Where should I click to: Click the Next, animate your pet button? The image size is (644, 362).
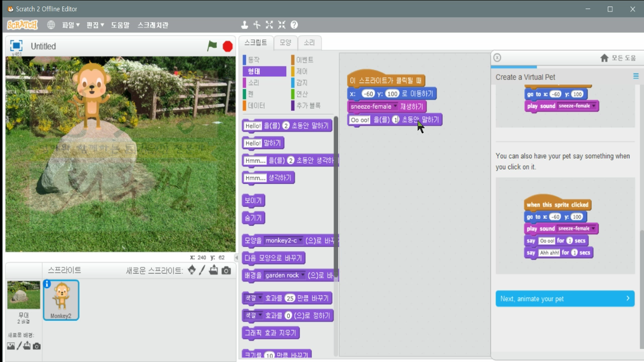click(x=564, y=299)
